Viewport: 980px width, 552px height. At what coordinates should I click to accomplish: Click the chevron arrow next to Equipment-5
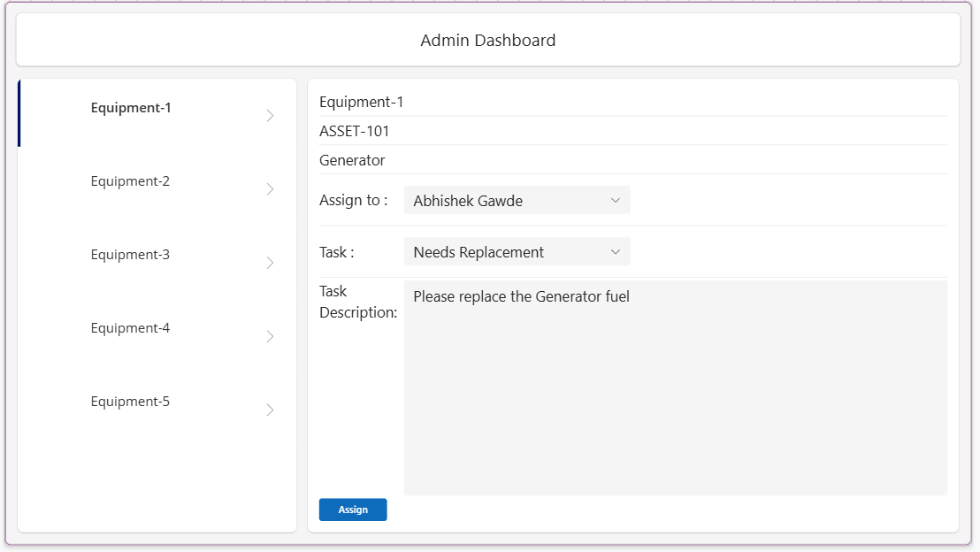tap(270, 409)
